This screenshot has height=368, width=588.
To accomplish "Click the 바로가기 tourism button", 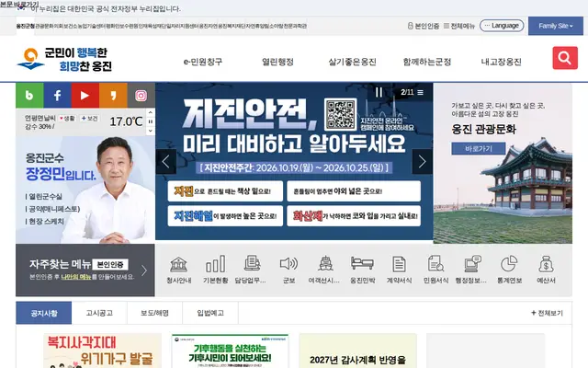I will [x=479, y=149].
